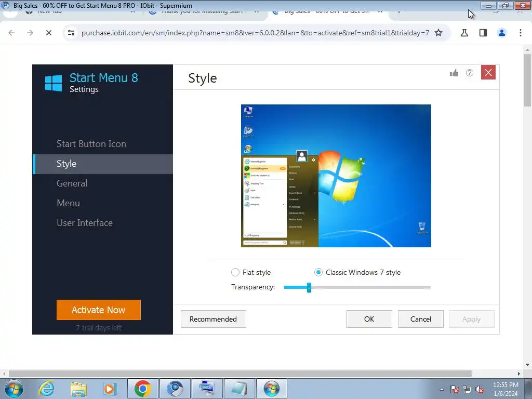The width and height of the screenshot is (532, 399).
Task: Open Windows Media Player taskbar icon
Action: click(x=110, y=389)
